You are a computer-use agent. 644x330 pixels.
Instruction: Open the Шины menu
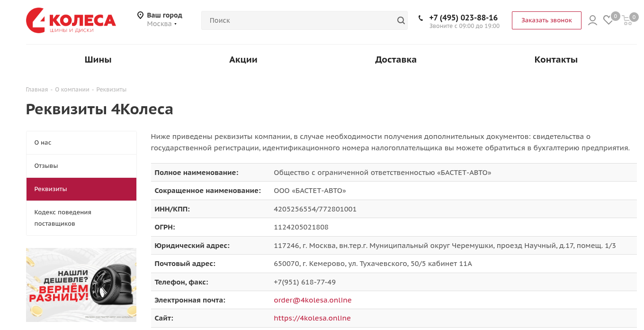(98, 60)
